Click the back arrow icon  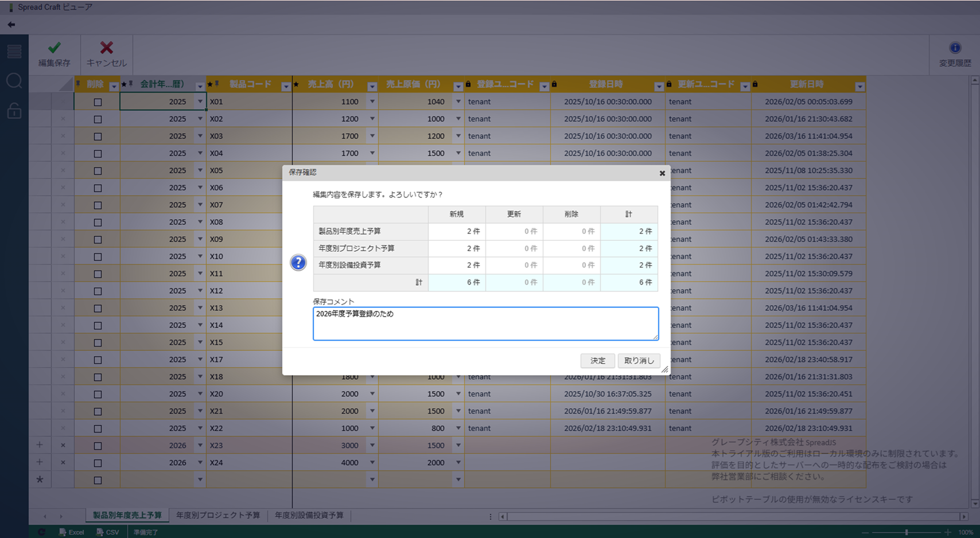(x=11, y=25)
